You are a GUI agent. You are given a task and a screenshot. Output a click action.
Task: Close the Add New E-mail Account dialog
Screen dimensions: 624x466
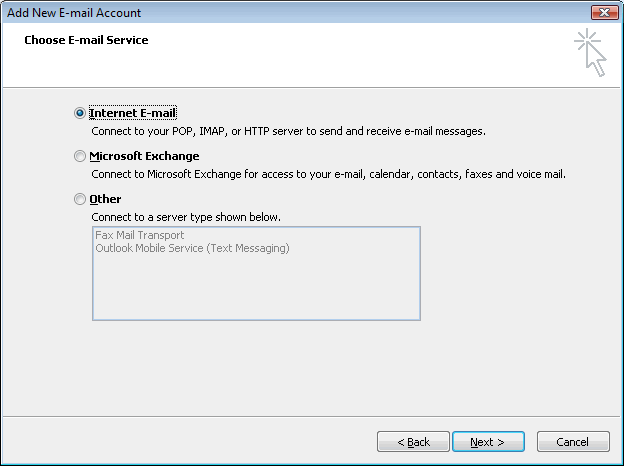click(x=603, y=13)
